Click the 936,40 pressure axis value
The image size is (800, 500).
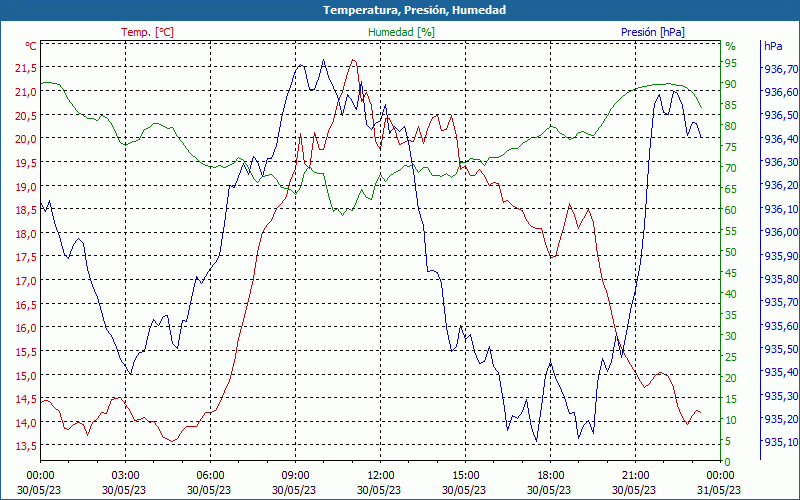[x=780, y=139]
